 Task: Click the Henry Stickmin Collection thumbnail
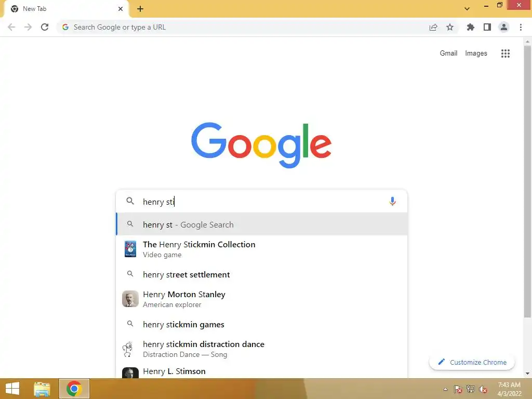tap(130, 249)
